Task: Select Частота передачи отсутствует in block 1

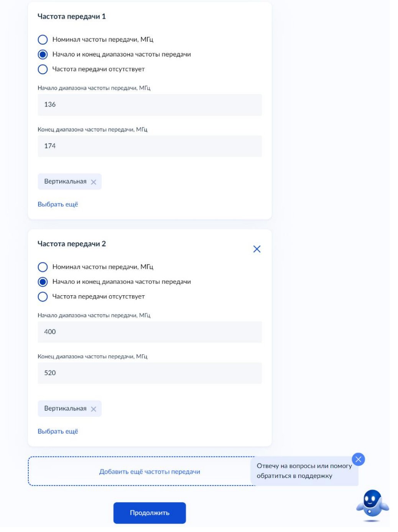Action: click(43, 69)
